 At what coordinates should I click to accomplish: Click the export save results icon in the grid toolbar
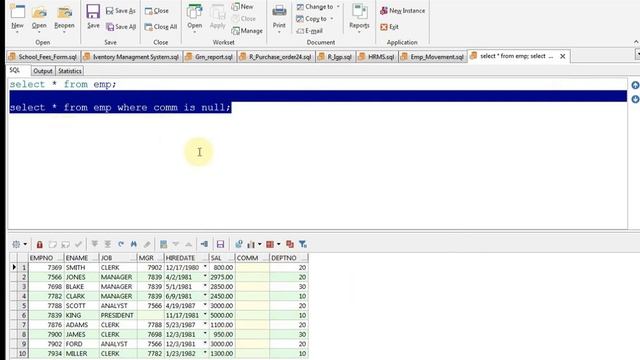[x=220, y=244]
